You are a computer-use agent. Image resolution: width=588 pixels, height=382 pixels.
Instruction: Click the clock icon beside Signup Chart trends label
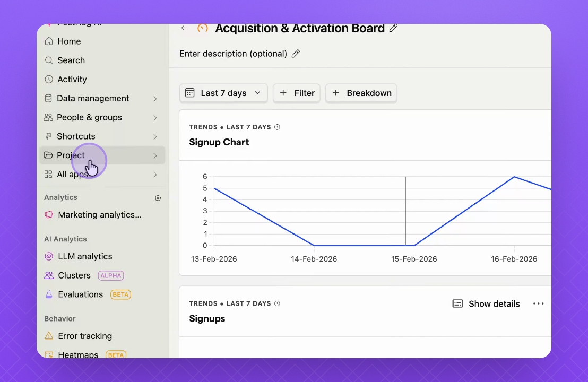pyautogui.click(x=277, y=127)
